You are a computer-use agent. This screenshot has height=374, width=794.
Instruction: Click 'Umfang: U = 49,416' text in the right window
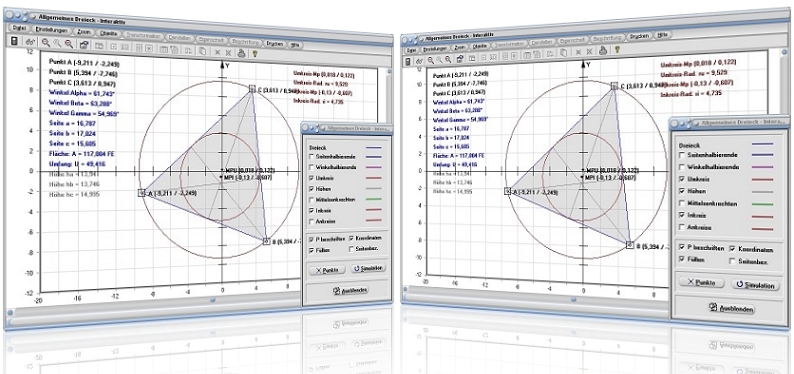point(456,164)
